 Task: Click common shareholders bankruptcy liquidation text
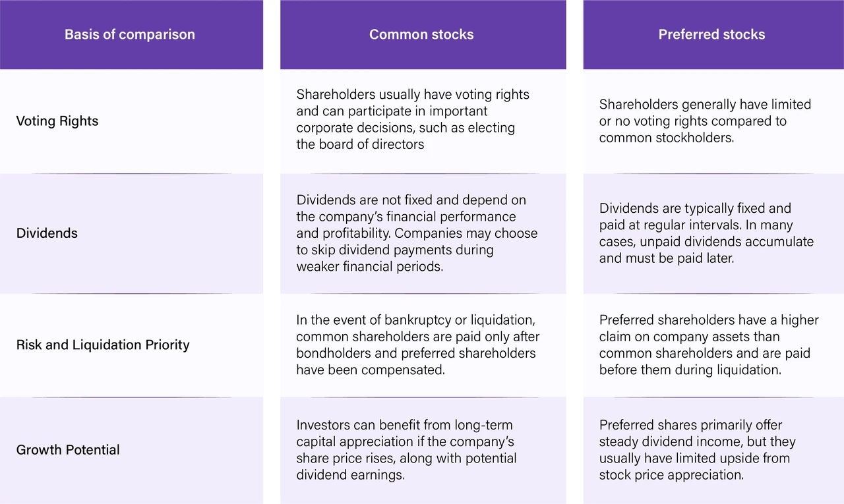tap(418, 345)
